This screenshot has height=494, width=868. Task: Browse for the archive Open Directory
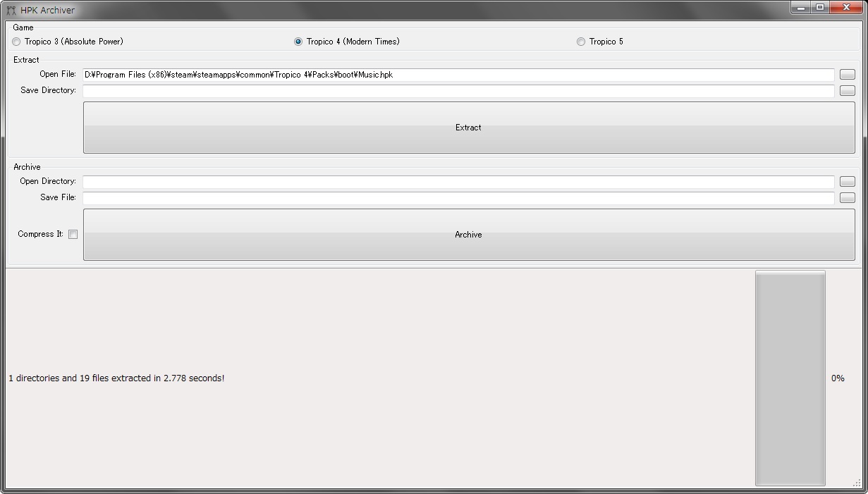click(848, 182)
